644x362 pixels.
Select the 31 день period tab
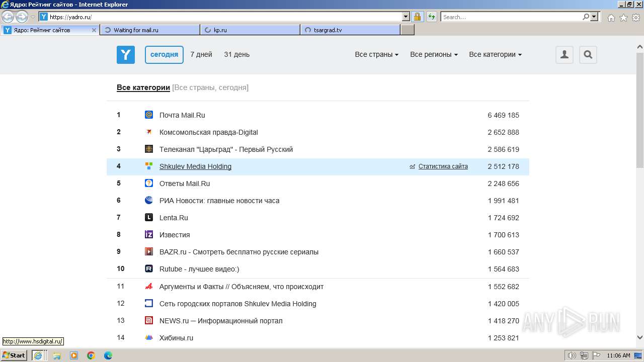click(237, 54)
